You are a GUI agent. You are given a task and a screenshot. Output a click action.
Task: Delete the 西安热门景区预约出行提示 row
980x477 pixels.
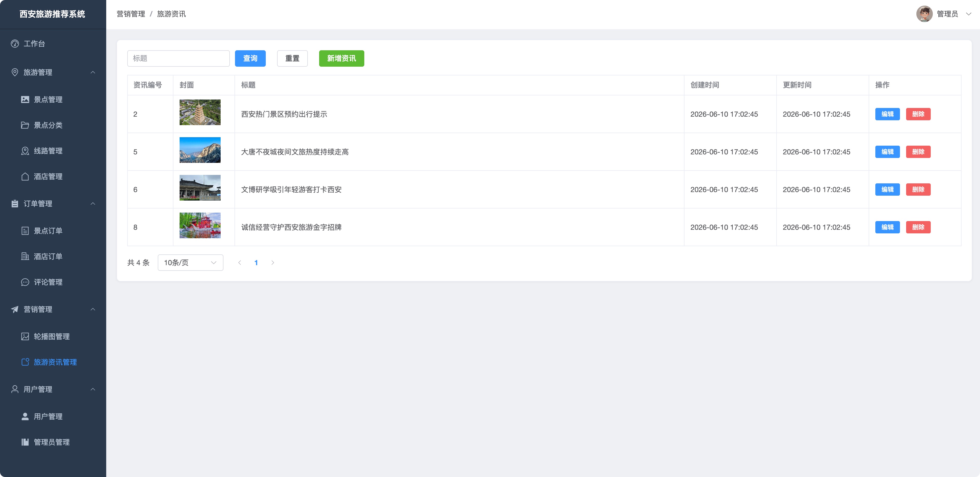coord(918,114)
